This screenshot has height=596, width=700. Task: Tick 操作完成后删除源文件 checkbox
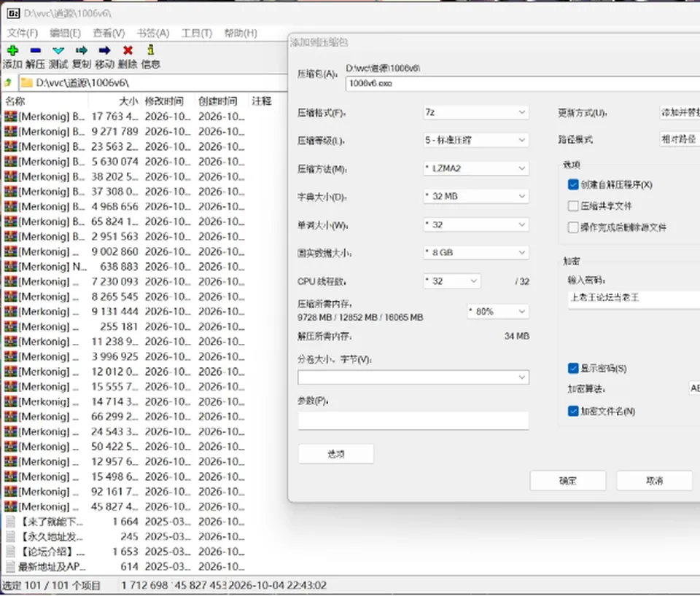click(573, 227)
